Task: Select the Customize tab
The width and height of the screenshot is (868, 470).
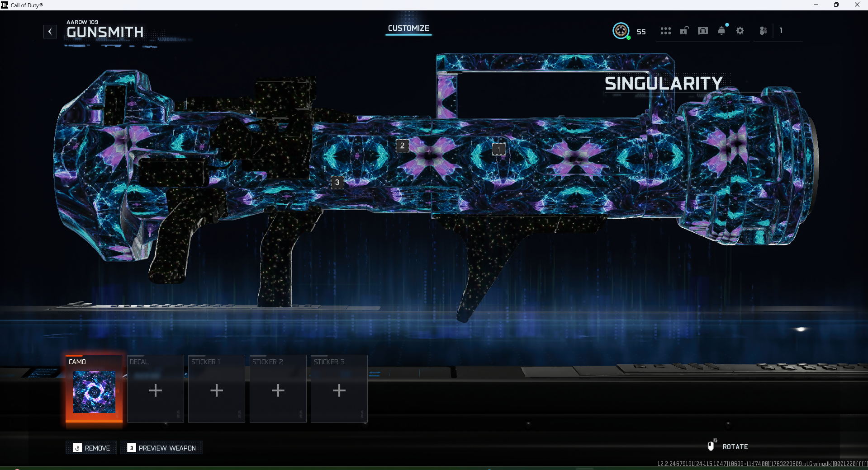Action: point(408,28)
